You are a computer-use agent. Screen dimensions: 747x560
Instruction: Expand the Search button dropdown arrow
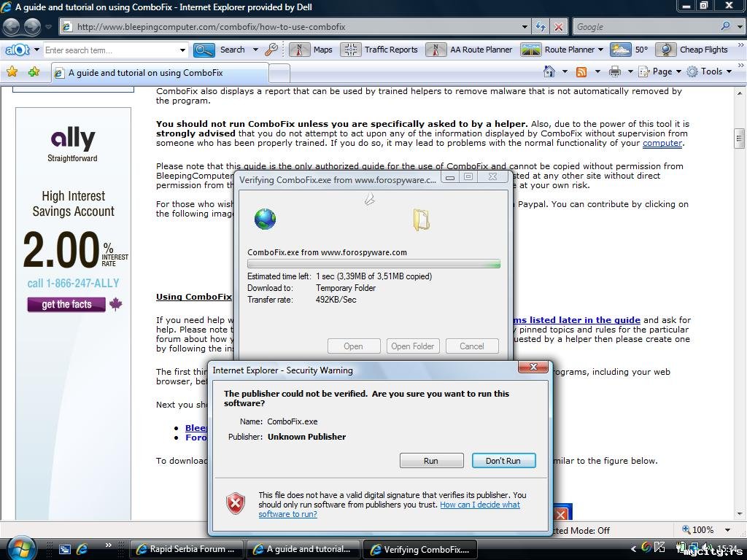click(256, 50)
